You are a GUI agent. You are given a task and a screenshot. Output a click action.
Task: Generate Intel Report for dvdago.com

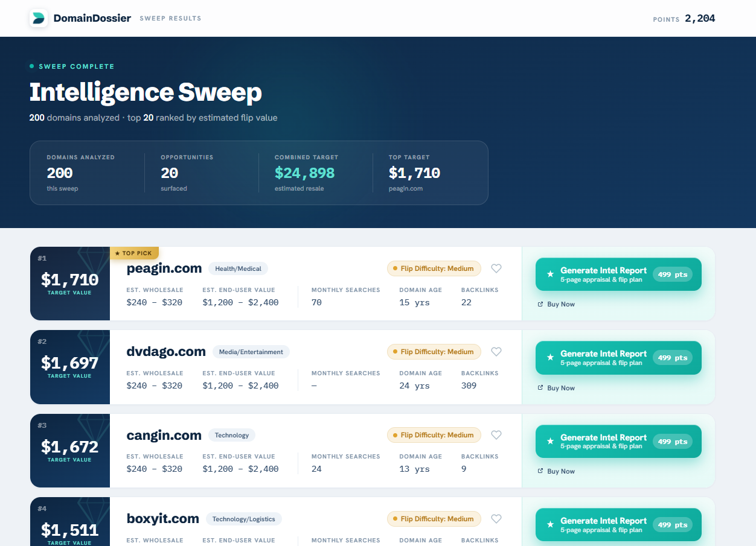618,358
